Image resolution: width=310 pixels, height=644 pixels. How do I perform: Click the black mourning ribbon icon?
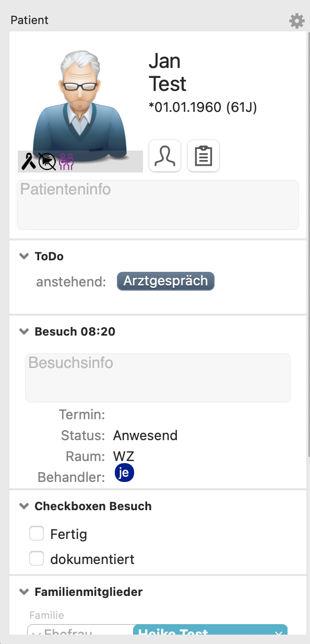click(29, 162)
